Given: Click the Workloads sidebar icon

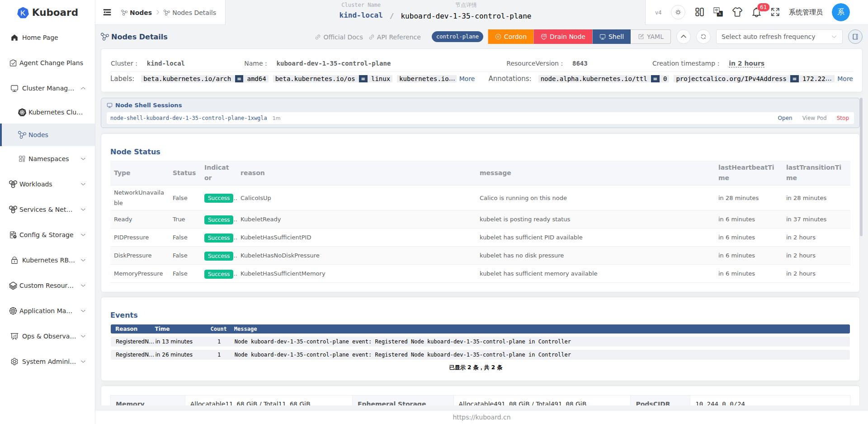Looking at the screenshot, I should click(13, 184).
